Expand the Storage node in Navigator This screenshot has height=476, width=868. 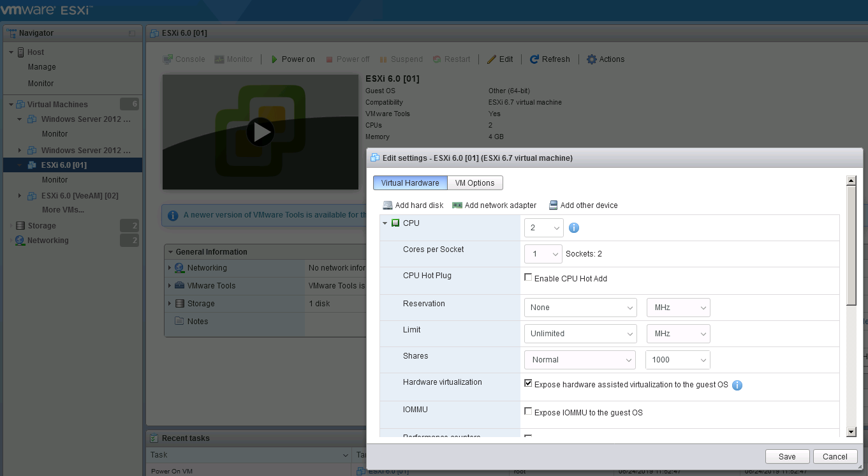pos(11,226)
